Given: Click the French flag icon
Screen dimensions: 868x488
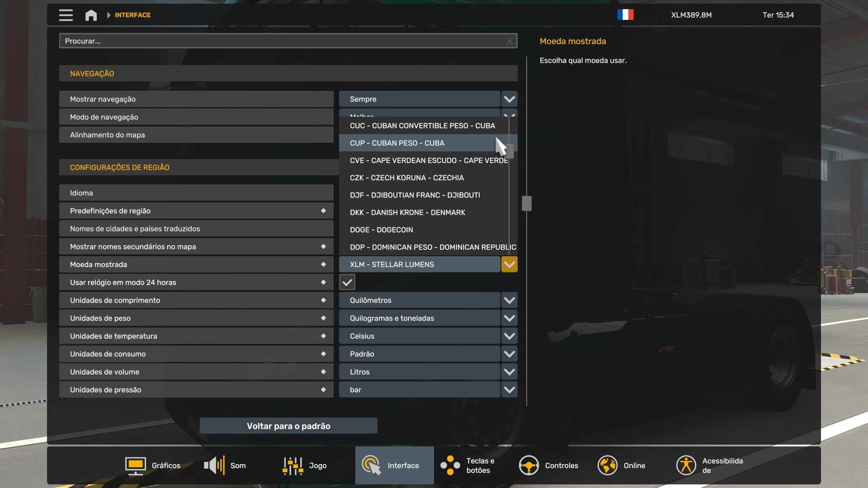Looking at the screenshot, I should pyautogui.click(x=625, y=15).
